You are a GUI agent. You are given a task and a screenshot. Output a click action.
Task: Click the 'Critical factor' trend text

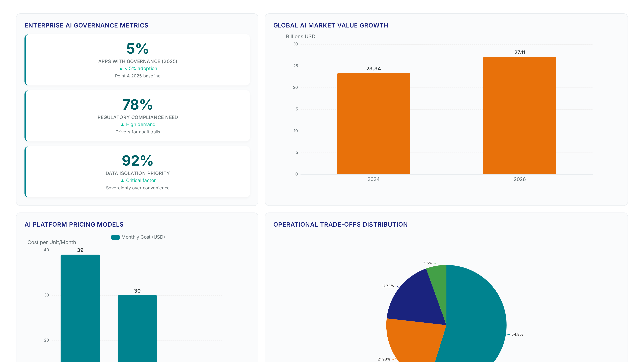point(141,180)
